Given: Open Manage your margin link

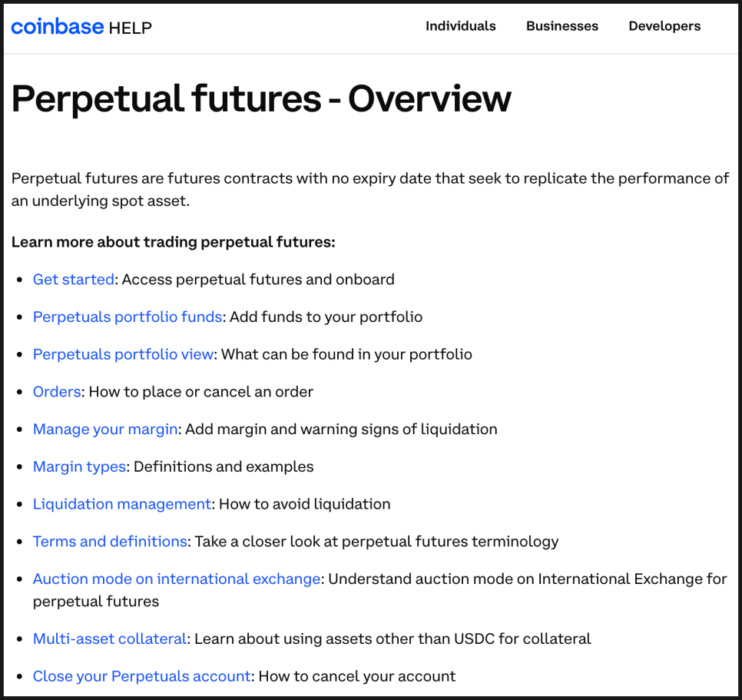Looking at the screenshot, I should [x=105, y=429].
